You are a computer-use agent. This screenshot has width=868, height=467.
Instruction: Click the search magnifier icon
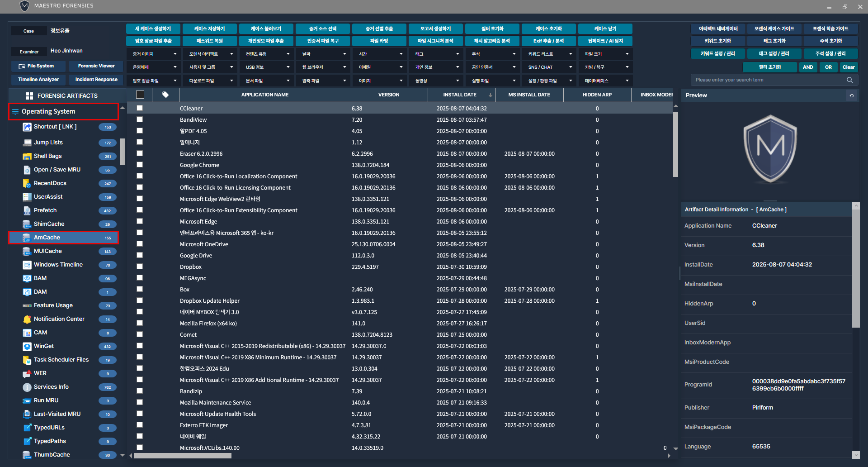[x=849, y=80]
